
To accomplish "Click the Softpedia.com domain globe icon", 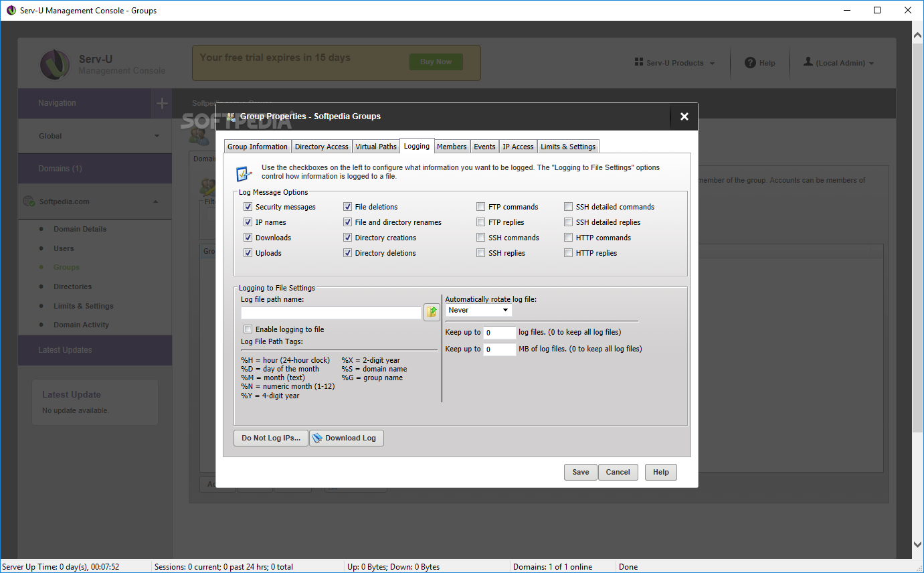I will (29, 201).
